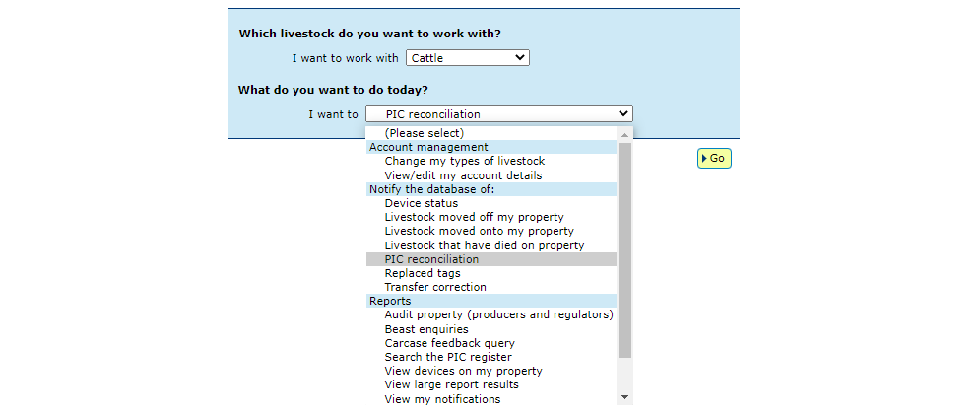Image resolution: width=980 pixels, height=417 pixels.
Task: Select 'Transfer correction' from the list
Action: [435, 287]
